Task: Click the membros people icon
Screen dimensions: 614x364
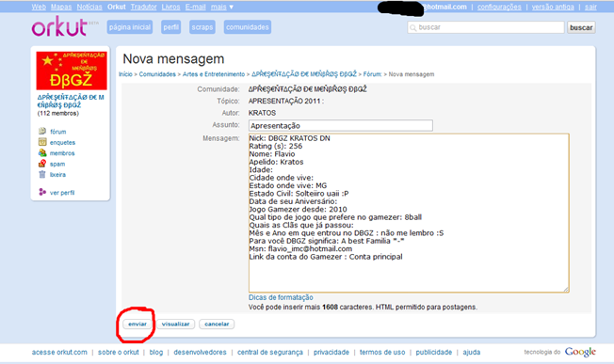Action: [x=42, y=153]
